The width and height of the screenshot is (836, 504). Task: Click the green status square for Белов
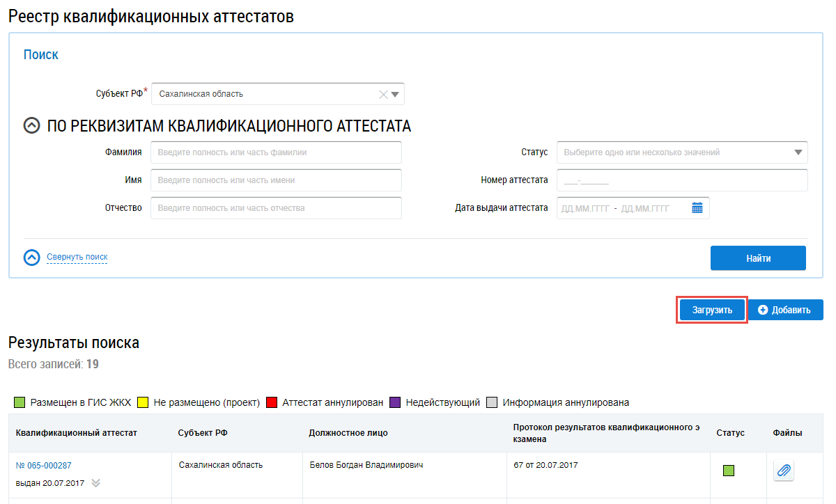coord(728,471)
